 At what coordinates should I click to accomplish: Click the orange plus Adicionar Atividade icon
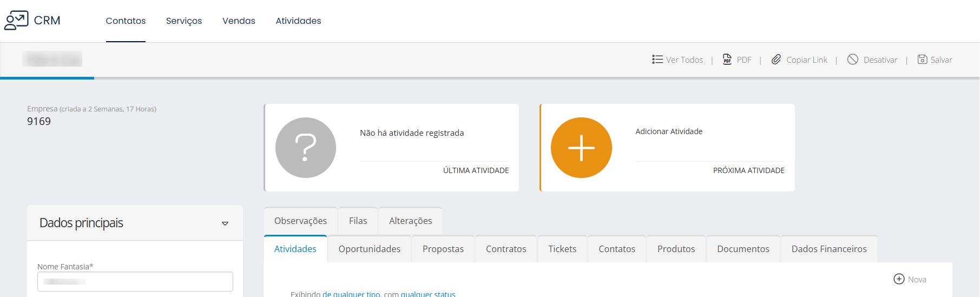(581, 148)
